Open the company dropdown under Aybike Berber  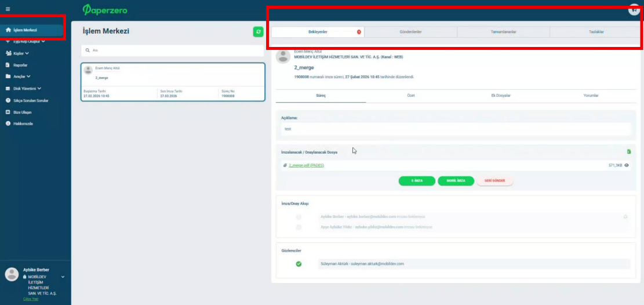coord(63,277)
